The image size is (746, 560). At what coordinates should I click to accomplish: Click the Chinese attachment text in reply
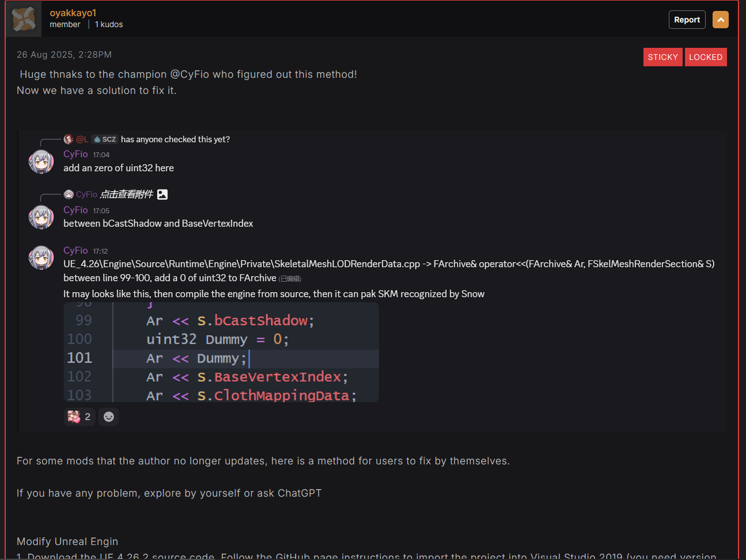tap(127, 195)
